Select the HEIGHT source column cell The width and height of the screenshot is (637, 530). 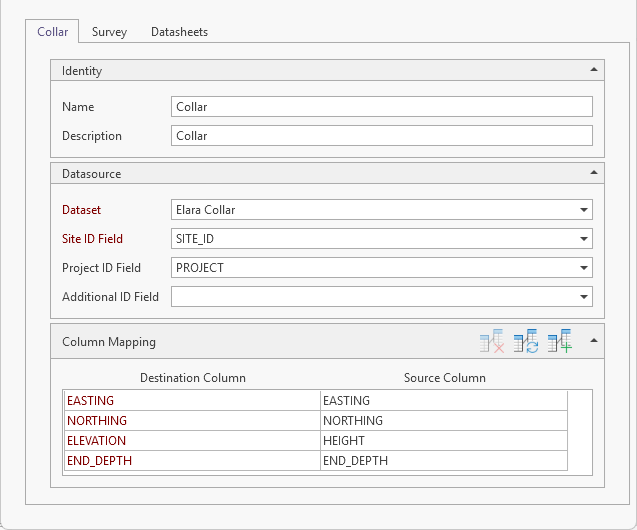443,441
